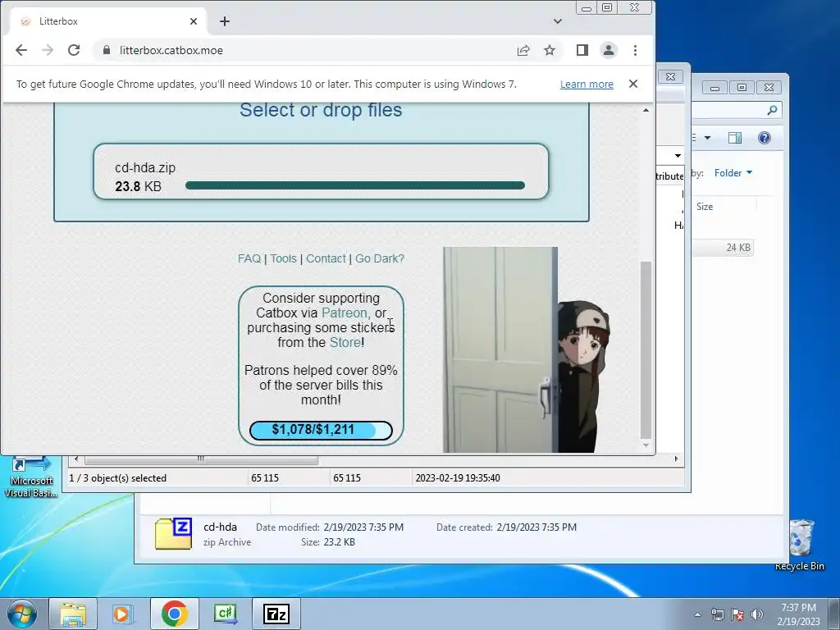Click the Size 23.2 KB details value

[340, 542]
